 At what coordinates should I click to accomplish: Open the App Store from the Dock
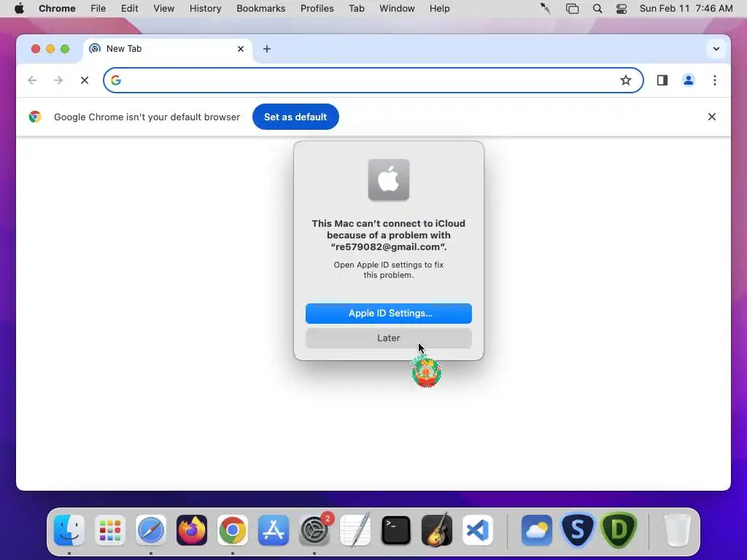[x=274, y=530]
